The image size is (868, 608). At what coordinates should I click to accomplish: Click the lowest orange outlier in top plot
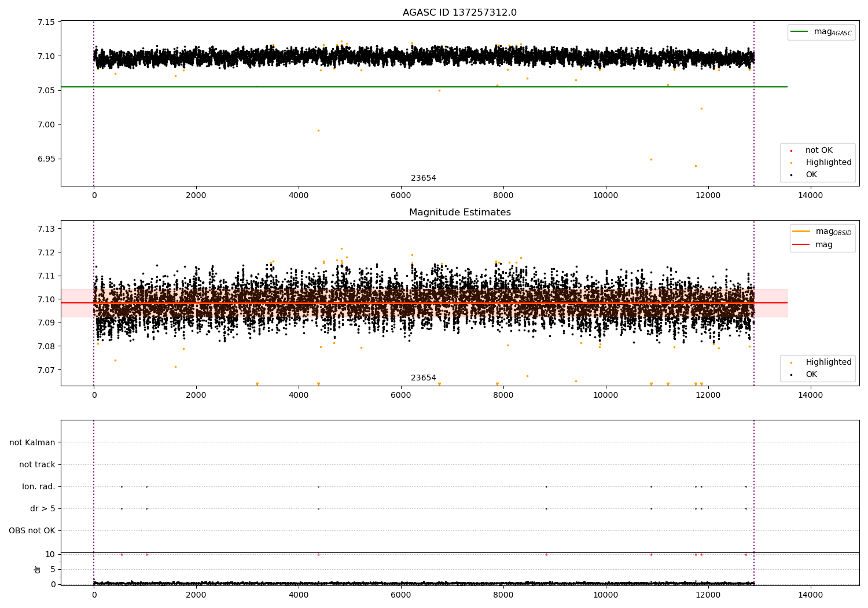696,166
